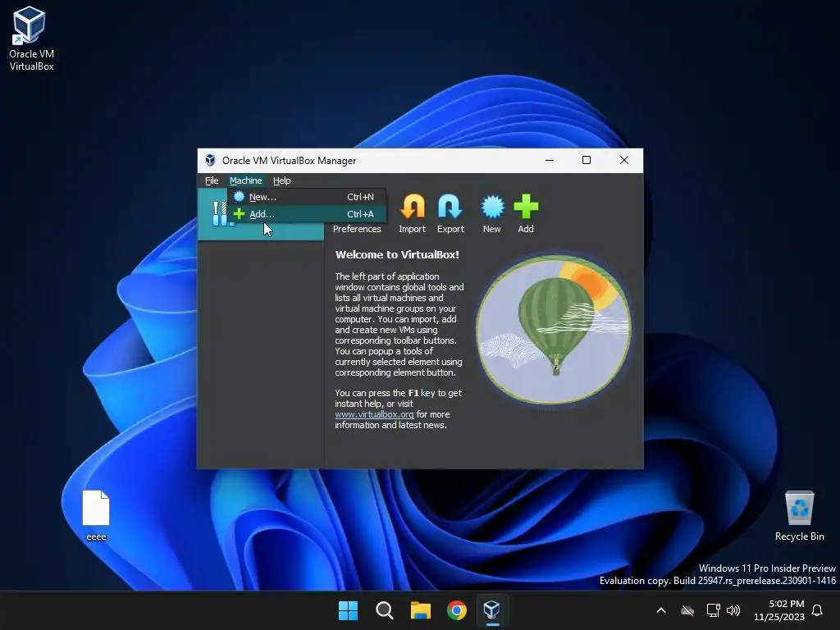The image size is (840, 630).
Task: Maximize the VirtualBox Manager window
Action: pos(587,160)
